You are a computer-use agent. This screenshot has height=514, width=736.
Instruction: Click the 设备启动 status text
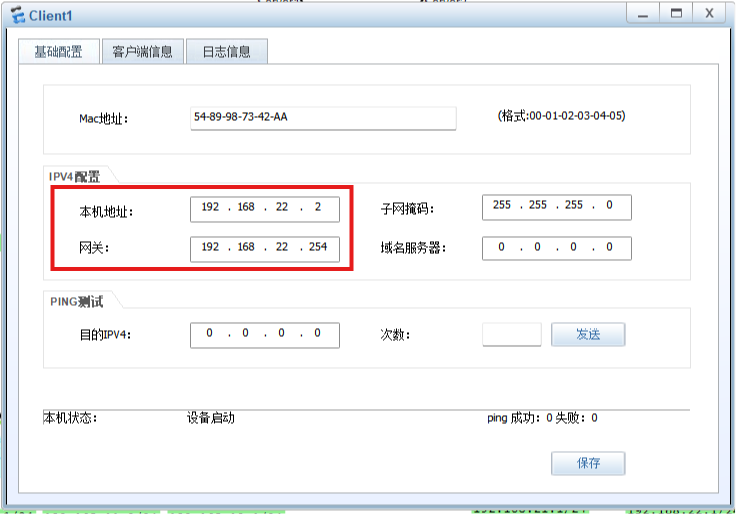pos(211,418)
